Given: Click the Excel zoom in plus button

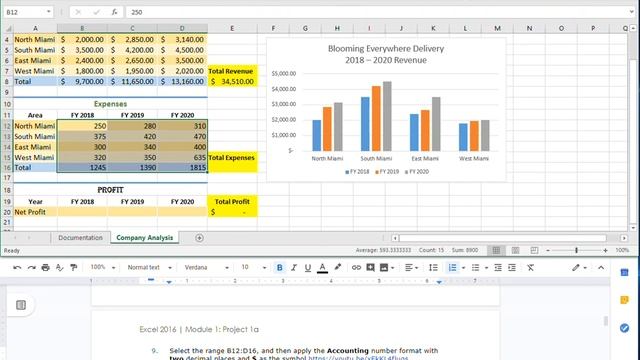Looking at the screenshot, I should point(605,250).
